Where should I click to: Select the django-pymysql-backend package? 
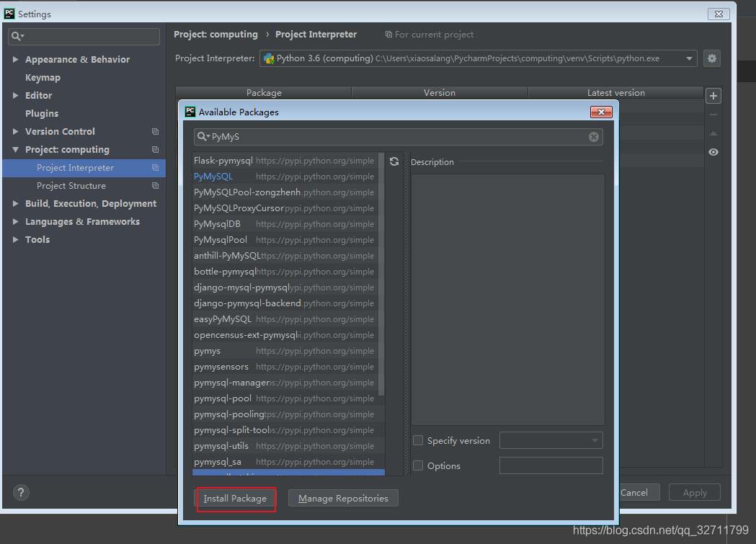(285, 303)
